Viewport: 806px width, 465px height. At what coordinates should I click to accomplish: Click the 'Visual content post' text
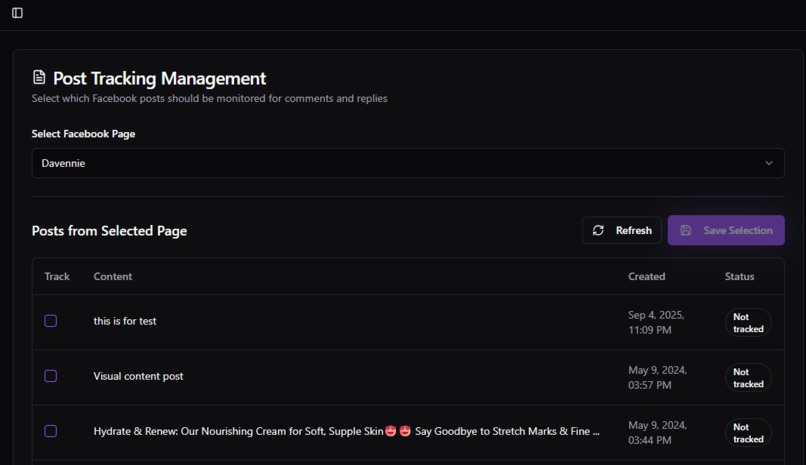pyautogui.click(x=138, y=376)
